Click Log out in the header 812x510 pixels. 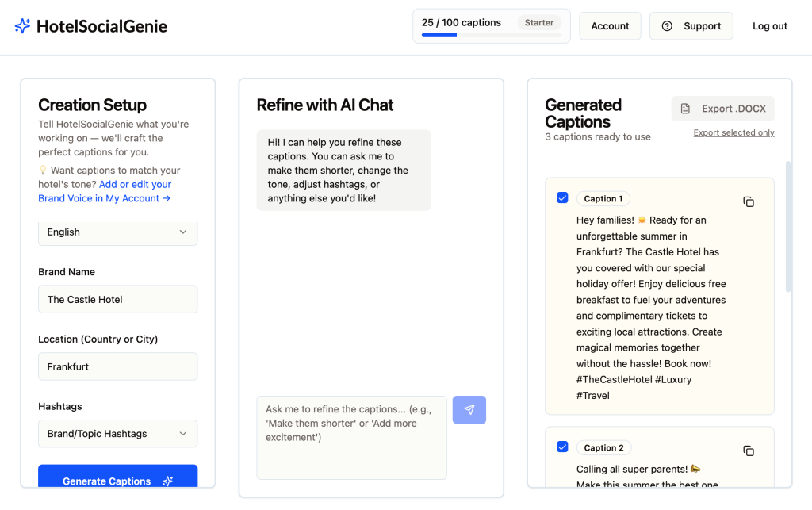pyautogui.click(x=769, y=26)
